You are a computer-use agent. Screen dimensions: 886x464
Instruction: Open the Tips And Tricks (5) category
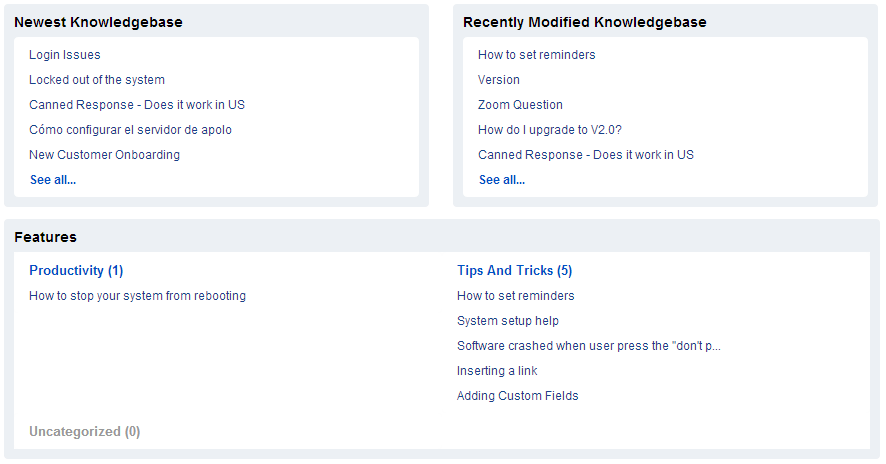click(514, 270)
